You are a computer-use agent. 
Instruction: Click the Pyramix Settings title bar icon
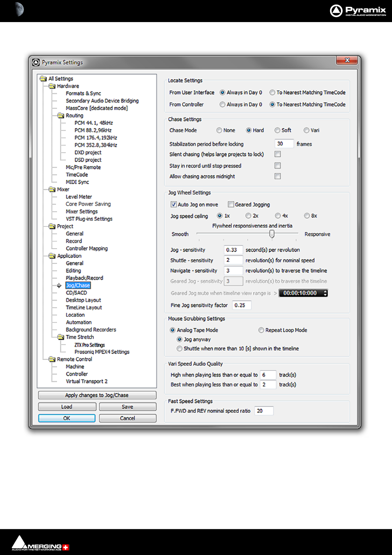point(36,62)
